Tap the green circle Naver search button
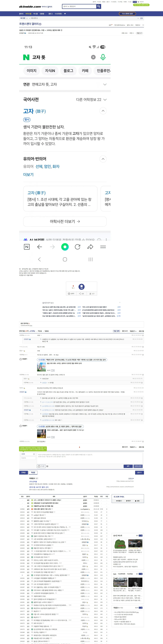Viewport: 163px width, 644px height. [65, 247]
